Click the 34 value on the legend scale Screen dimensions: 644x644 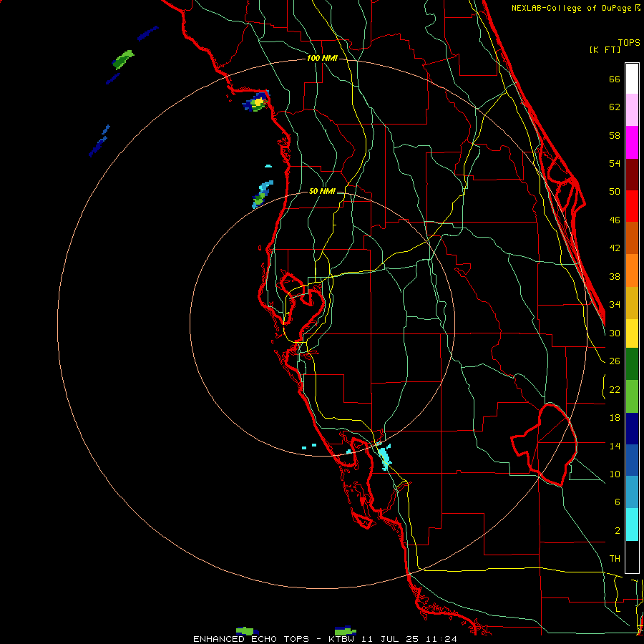point(615,305)
